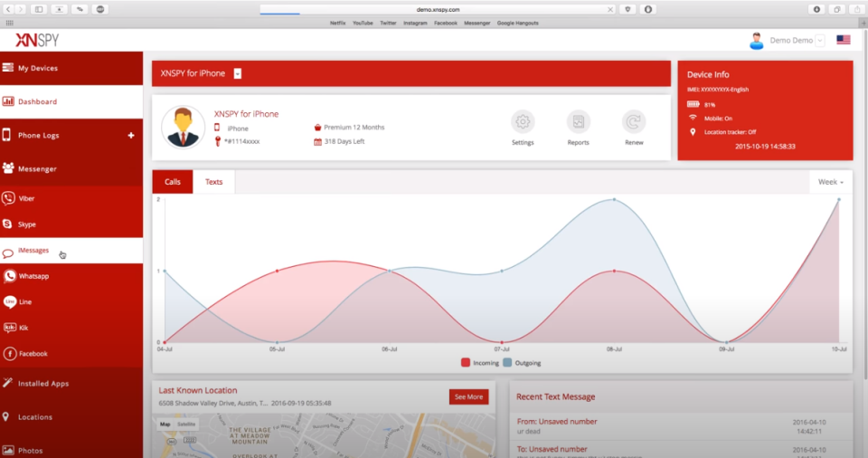Switch to Calls tab
The image size is (868, 458).
coord(173,182)
